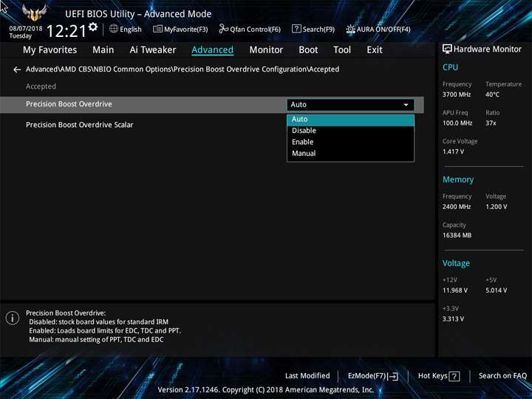
Task: Click the breadcrumb path text
Action: click(183, 69)
